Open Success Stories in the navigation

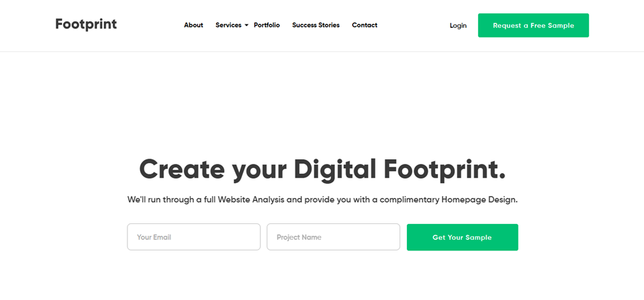316,25
